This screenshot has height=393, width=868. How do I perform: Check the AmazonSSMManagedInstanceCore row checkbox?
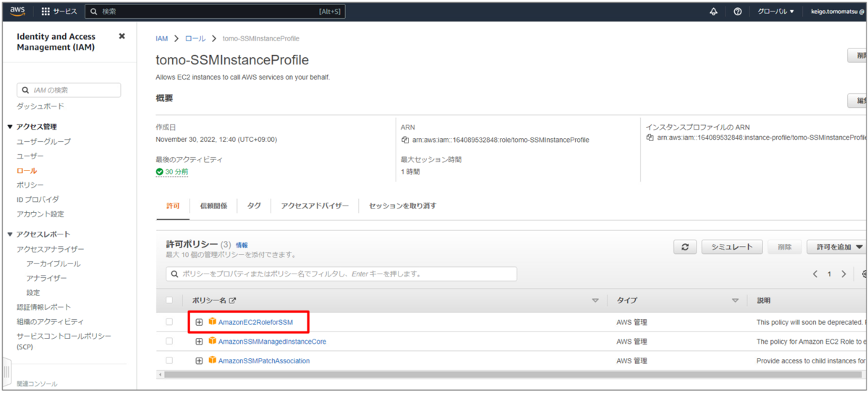pos(169,341)
